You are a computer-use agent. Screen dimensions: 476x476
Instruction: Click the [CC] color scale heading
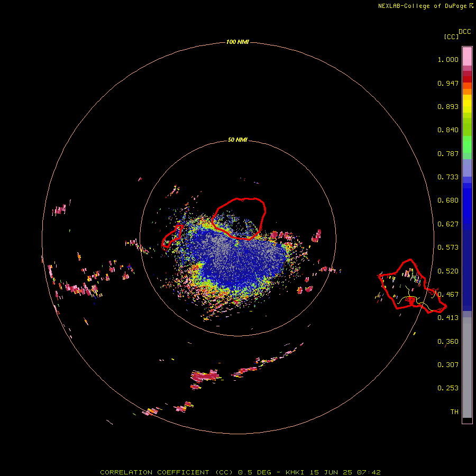[x=451, y=36]
